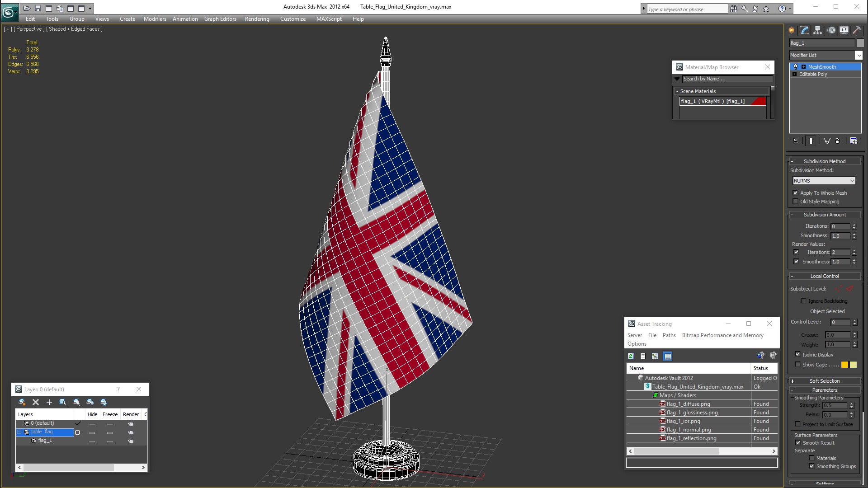
Task: Toggle Project to Limit Surface checkbox
Action: pyautogui.click(x=797, y=424)
